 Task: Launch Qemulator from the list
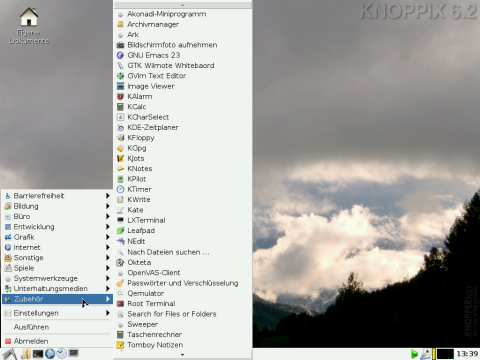pyautogui.click(x=183, y=294)
